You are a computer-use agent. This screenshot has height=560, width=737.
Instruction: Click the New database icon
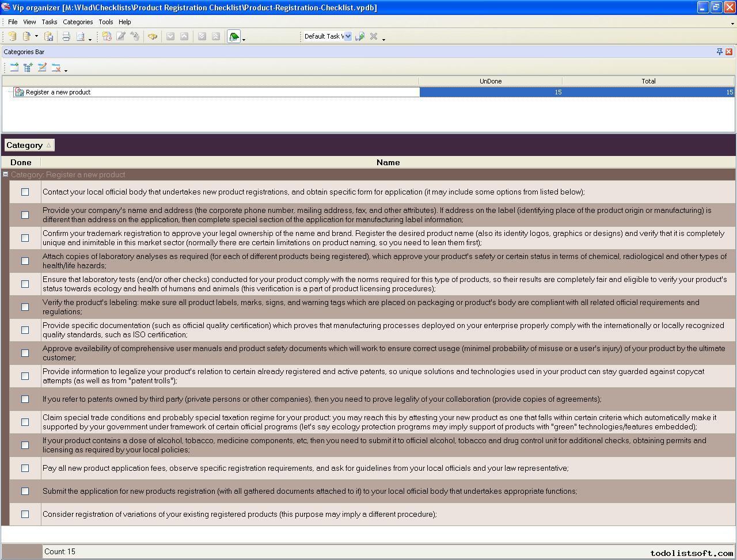[12, 37]
